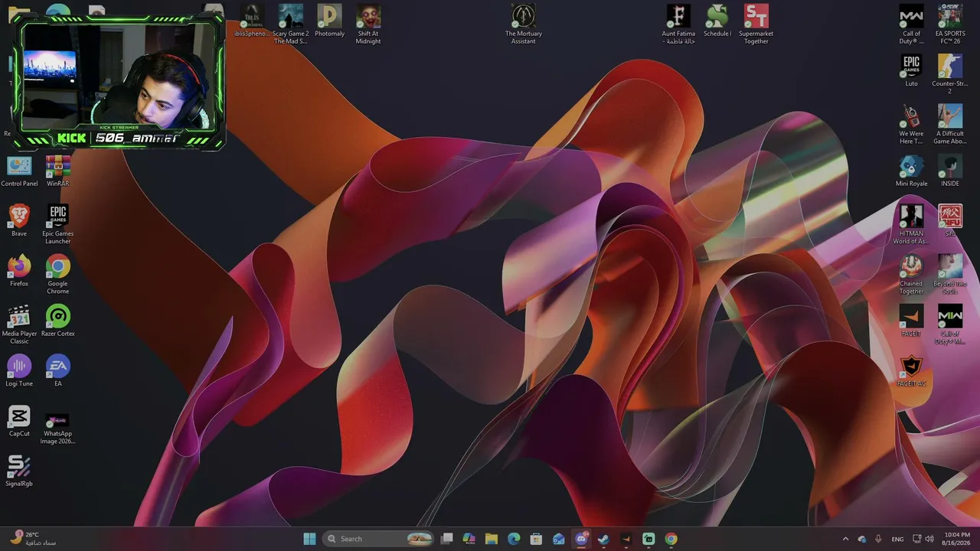Open the Outlook taskbar icon
Screen dimensions: 980x551
559,539
